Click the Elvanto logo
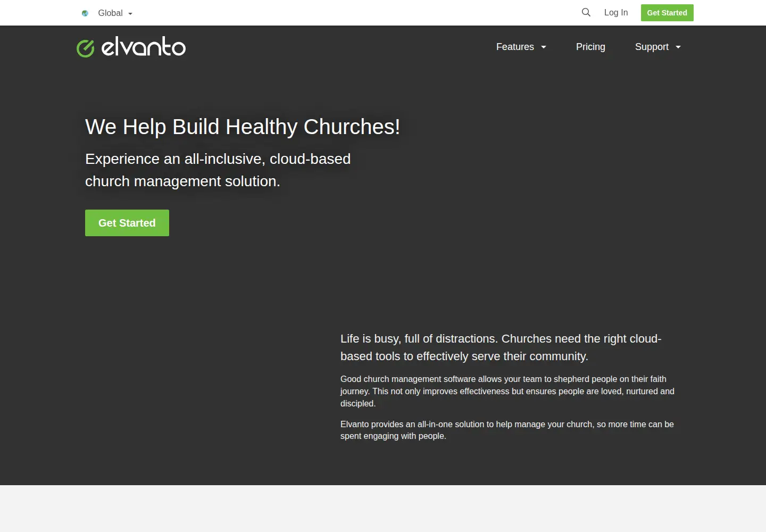This screenshot has height=532, width=766. (x=131, y=47)
